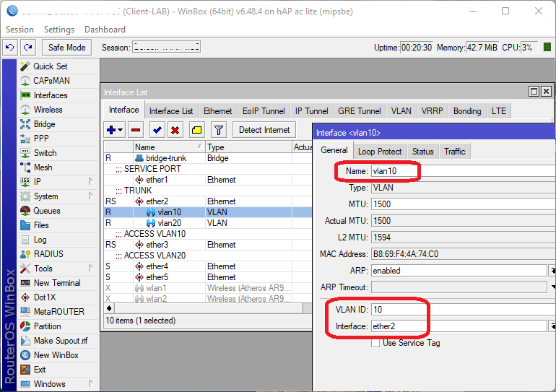Image resolution: width=556 pixels, height=392 pixels.
Task: Switch to the EoIP Tunnel tab
Action: coord(264,111)
